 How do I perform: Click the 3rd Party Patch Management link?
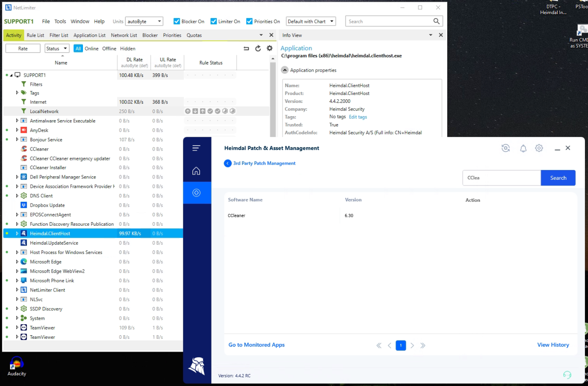264,163
